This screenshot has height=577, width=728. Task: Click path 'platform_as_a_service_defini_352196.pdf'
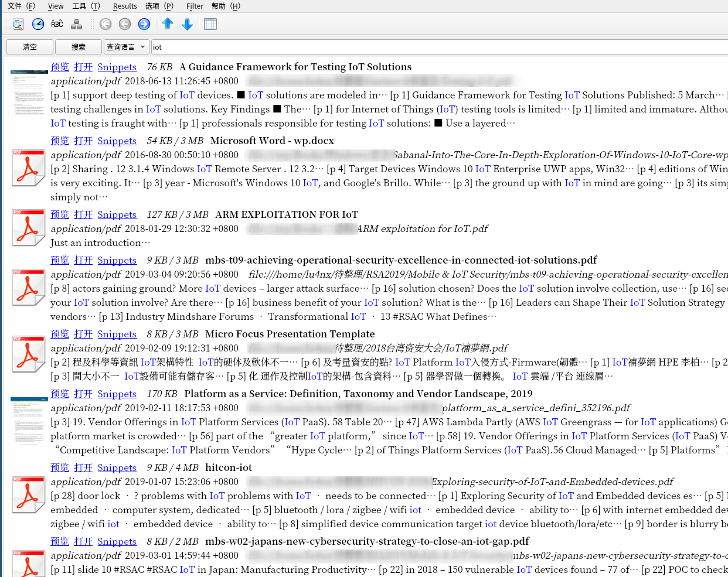[x=536, y=408]
